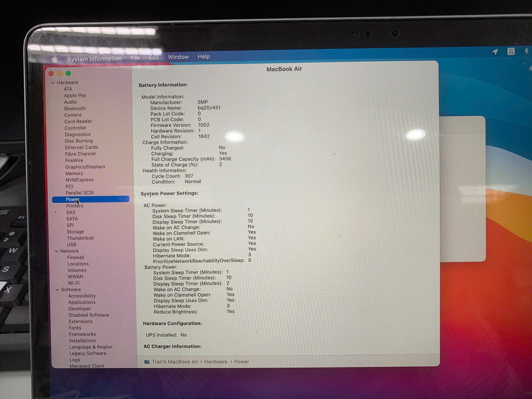
Task: Select WWAN under Network
Action: [76, 277]
